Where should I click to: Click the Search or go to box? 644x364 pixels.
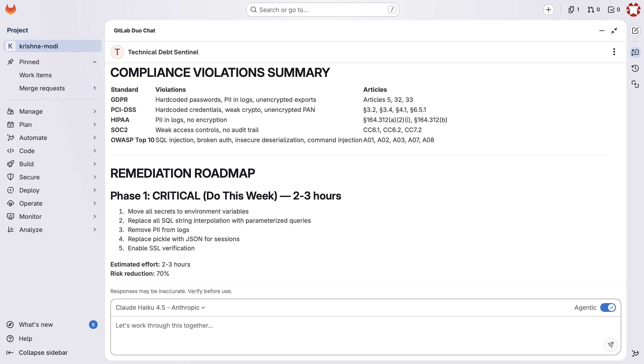(322, 9)
